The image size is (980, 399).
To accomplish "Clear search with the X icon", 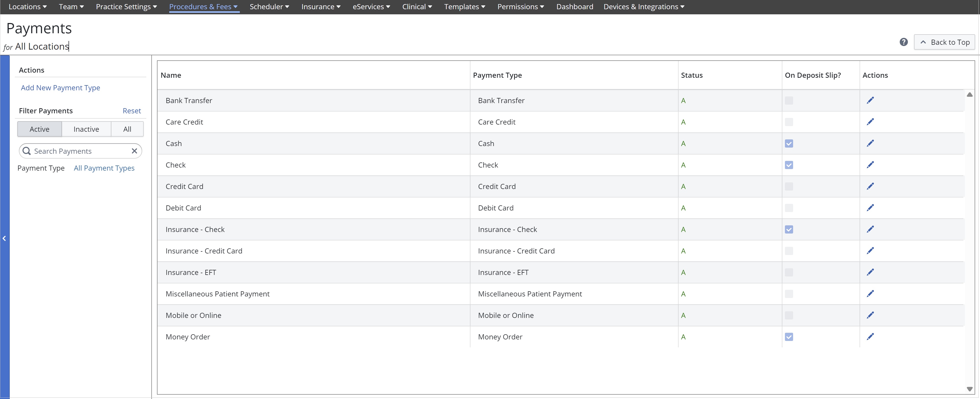I will click(x=134, y=151).
